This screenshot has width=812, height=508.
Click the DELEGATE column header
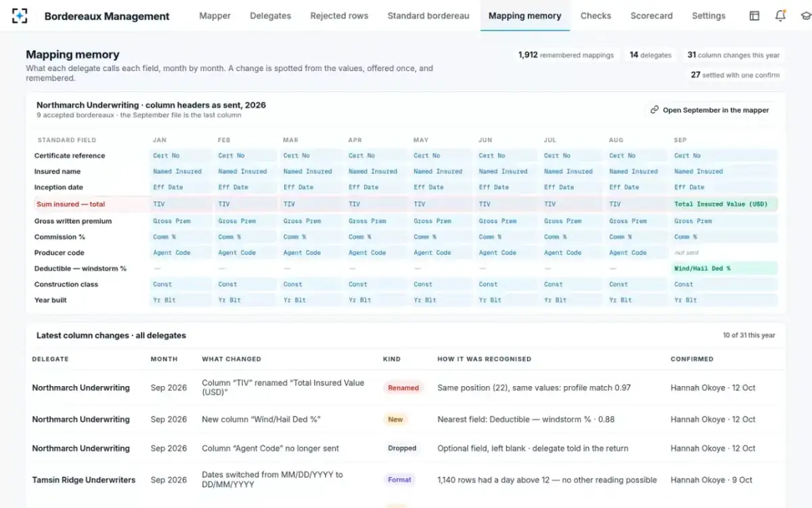[50, 359]
